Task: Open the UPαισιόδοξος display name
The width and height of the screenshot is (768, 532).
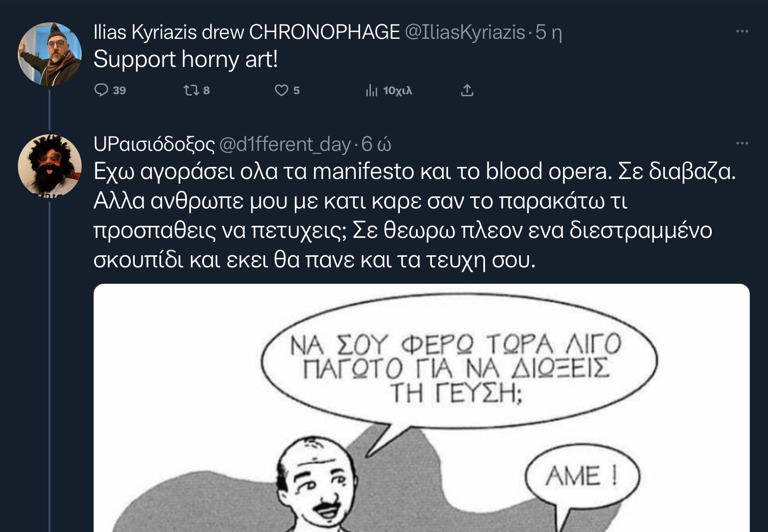Action: tap(154, 144)
